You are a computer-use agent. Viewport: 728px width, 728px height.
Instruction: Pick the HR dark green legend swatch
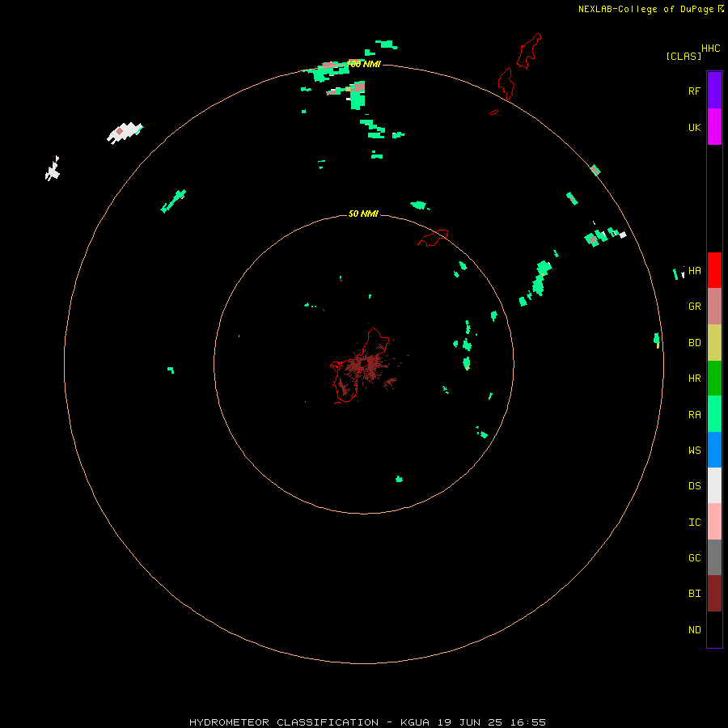pos(714,379)
